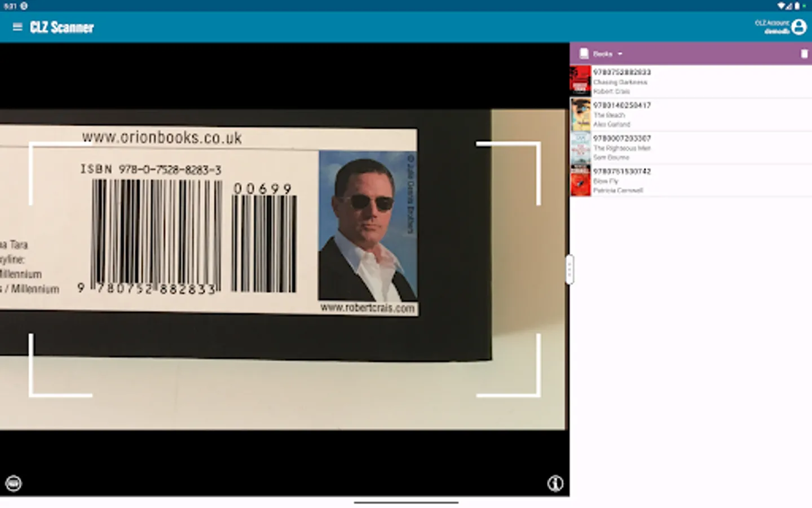Open the Blow Fly cover thumbnail
Screen dimensions: 812x508
pyautogui.click(x=580, y=181)
